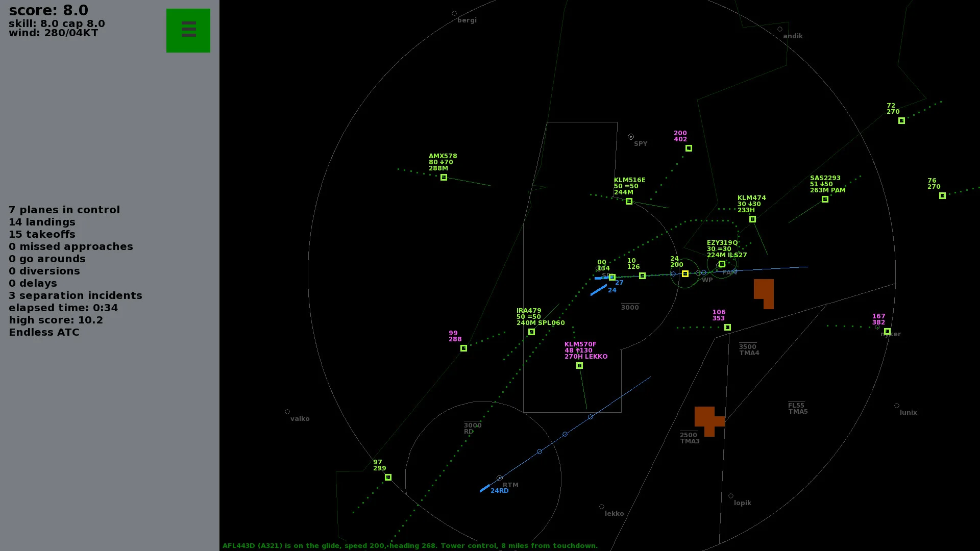Click the RTM airport symbol
980x551 pixels.
499,478
